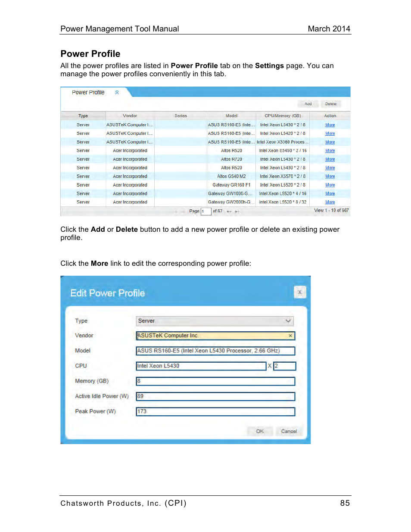This screenshot has width=411, height=532.
Task: Clear the Vendor field with its x icon
Action: coord(290,336)
